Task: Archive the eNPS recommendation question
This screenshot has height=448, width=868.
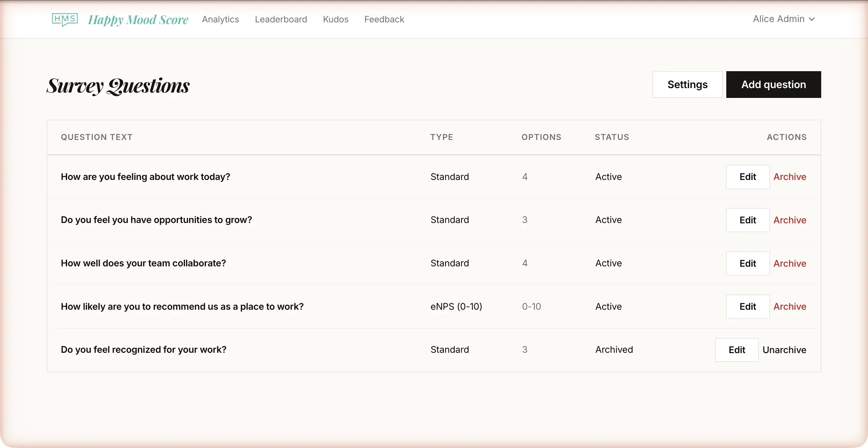Action: (790, 306)
